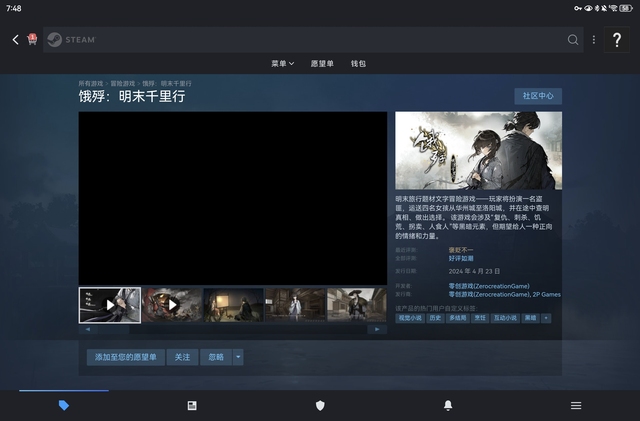Viewport: 640px width, 421px height.
Task: Tap the question mark help icon
Action: point(617,40)
